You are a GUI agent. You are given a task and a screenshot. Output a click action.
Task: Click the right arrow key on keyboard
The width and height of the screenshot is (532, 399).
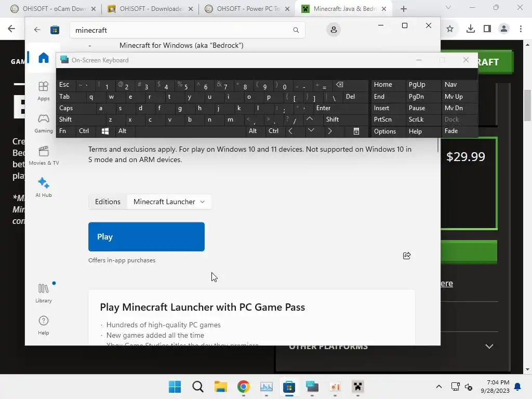pyautogui.click(x=330, y=131)
